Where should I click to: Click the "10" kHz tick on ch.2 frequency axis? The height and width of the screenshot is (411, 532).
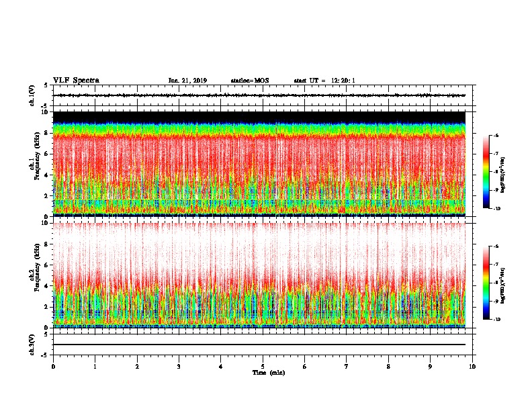coord(45,223)
